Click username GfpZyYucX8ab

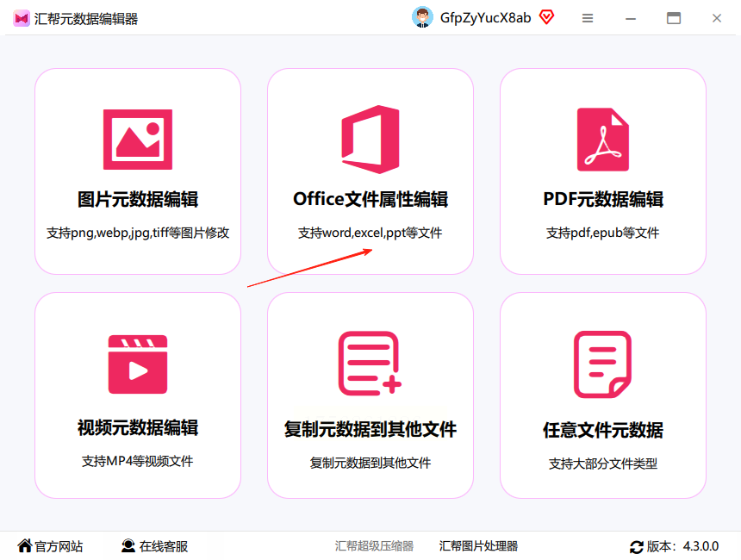(x=485, y=18)
